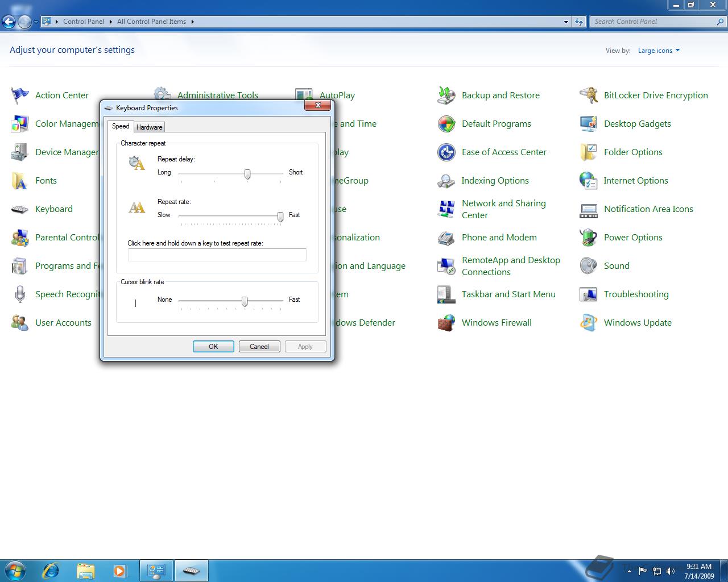Open the Backup and Restore icon
728x582 pixels.
coord(446,95)
